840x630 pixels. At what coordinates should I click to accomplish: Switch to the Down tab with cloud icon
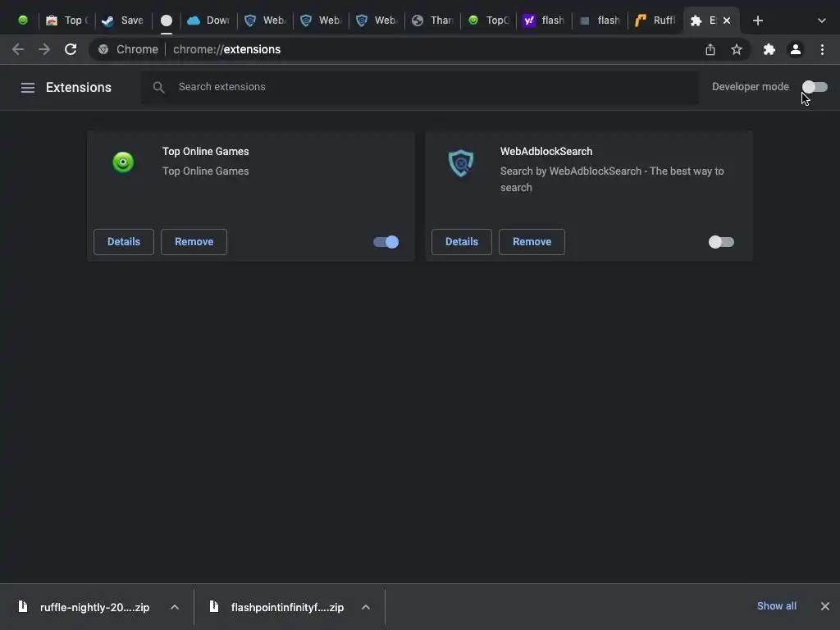pyautogui.click(x=209, y=21)
